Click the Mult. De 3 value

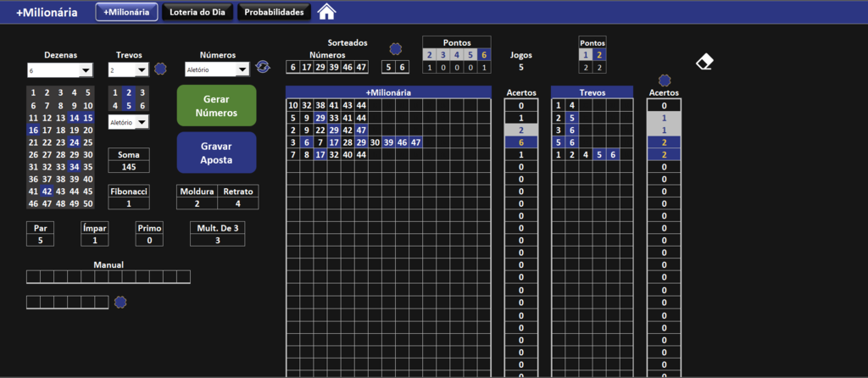[218, 240]
